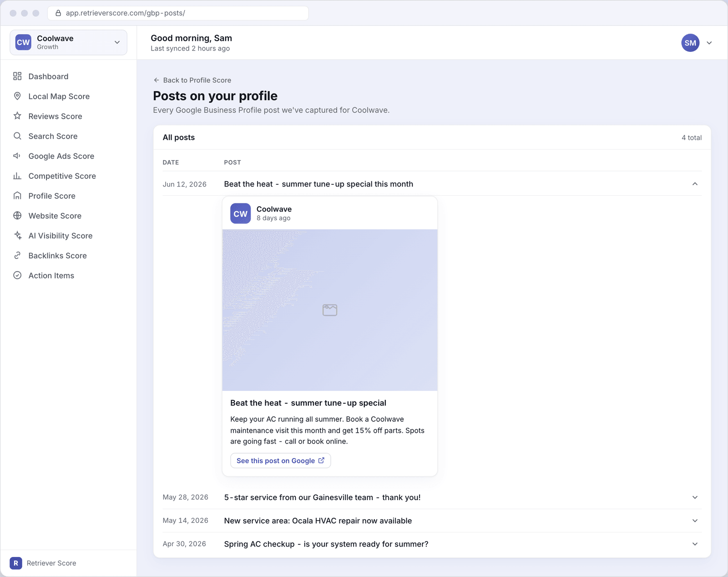Click the AI Visibility Score sparkle icon
Image resolution: width=728 pixels, height=577 pixels.
17,235
